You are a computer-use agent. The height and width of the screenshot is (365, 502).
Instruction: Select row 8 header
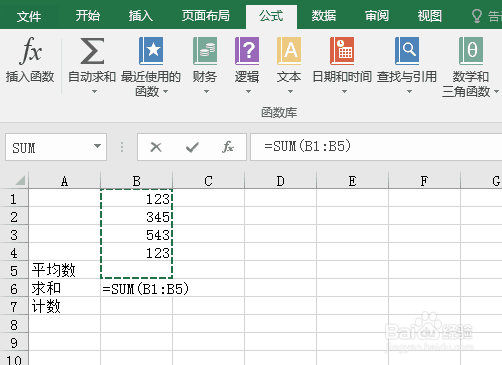coord(14,325)
